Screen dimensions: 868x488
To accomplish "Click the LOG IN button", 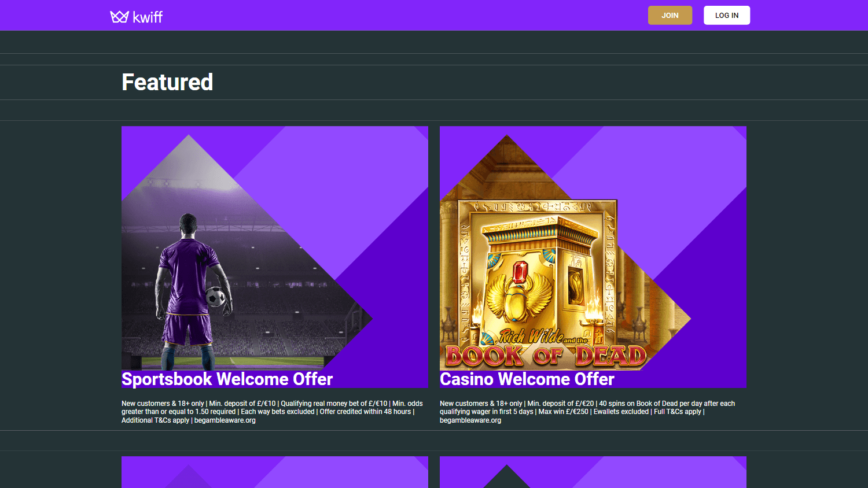I will pos(727,16).
